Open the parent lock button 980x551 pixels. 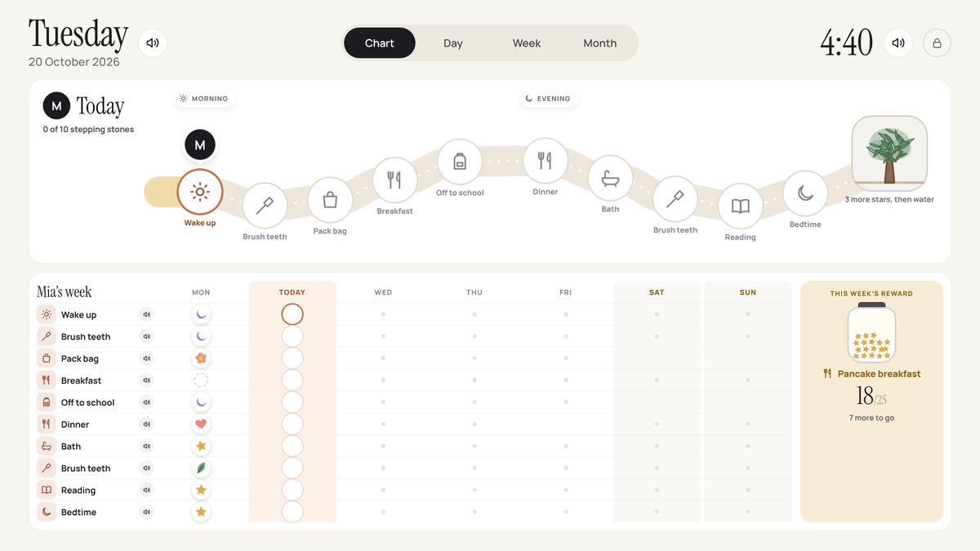coord(937,42)
